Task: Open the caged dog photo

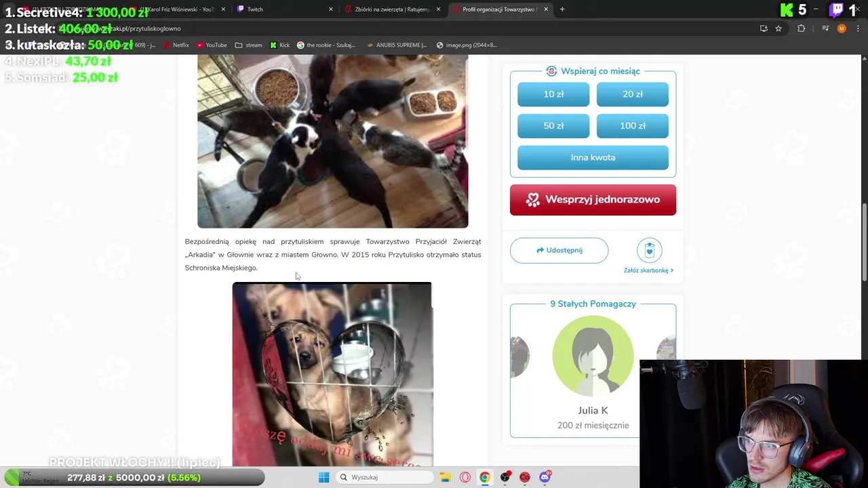Action: (332, 374)
